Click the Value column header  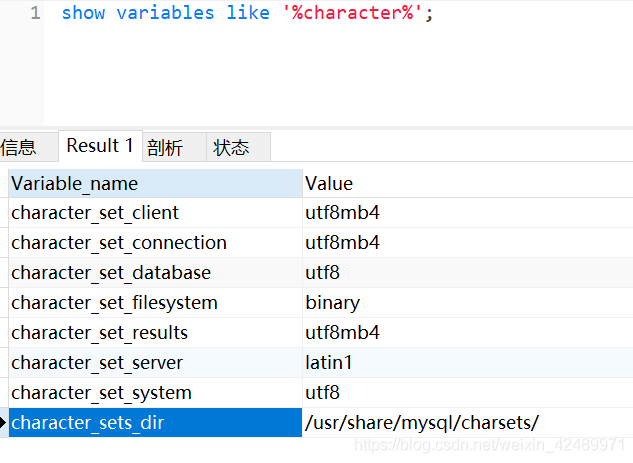click(467, 184)
